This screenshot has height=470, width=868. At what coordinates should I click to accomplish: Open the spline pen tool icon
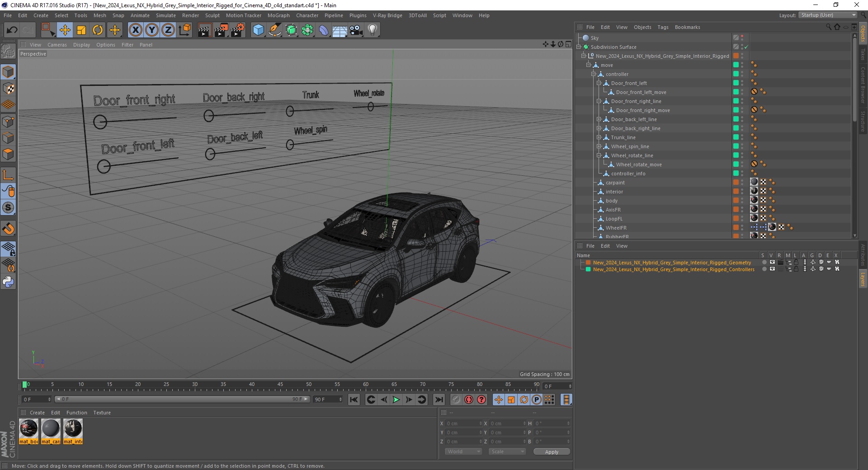tap(275, 30)
